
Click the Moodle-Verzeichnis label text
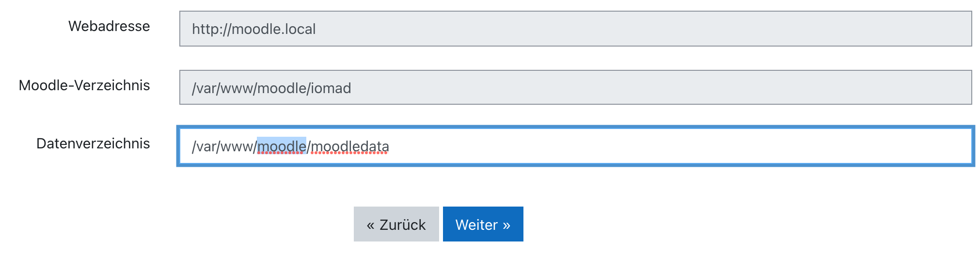[x=84, y=85]
